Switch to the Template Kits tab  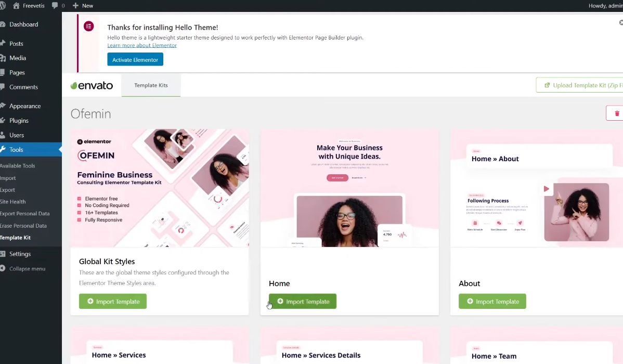[x=151, y=85]
